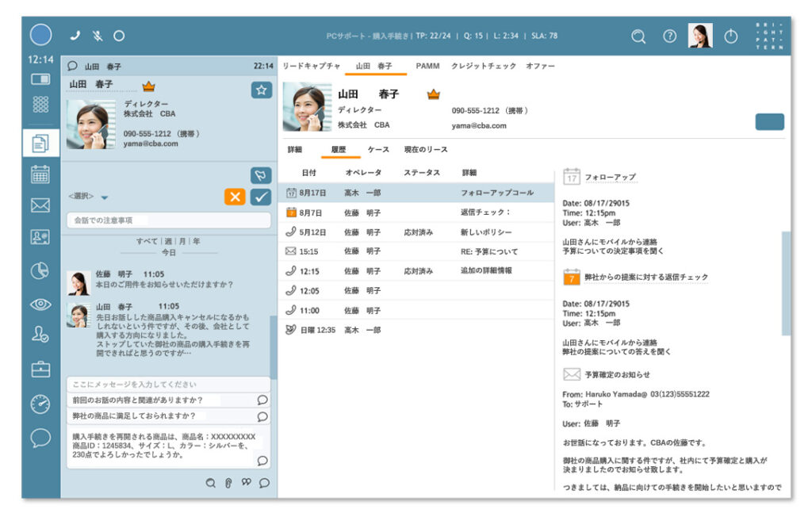This screenshot has width=812, height=517.
Task: Open the calendar icon in left sidebar
Action: [40, 174]
